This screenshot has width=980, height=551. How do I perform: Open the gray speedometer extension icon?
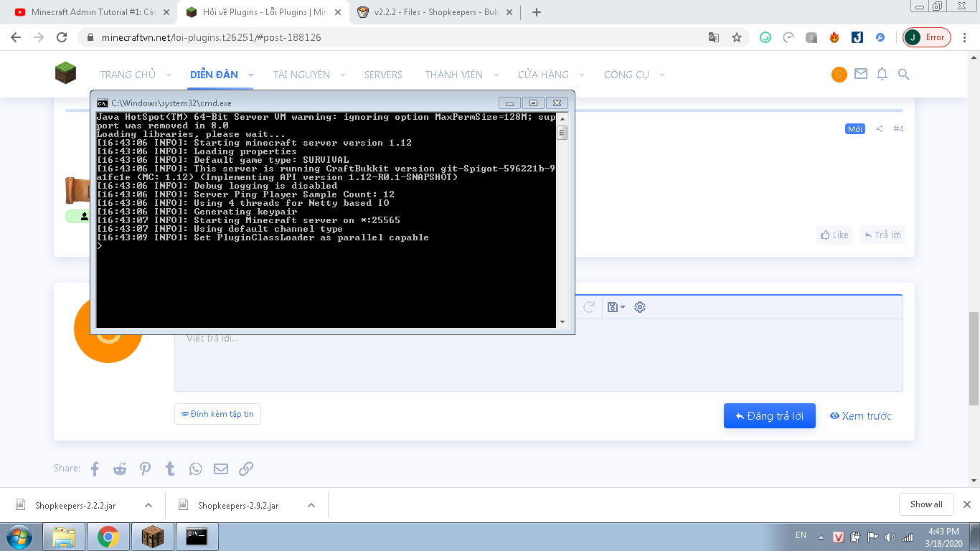click(788, 37)
